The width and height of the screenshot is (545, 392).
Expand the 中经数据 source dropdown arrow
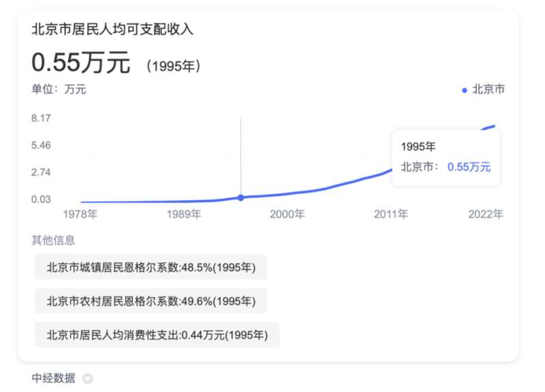88,378
